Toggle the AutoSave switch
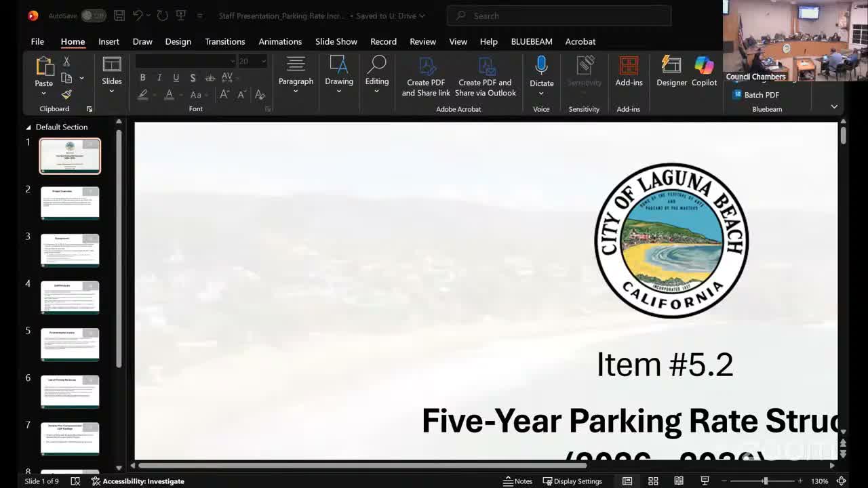868x488 pixels. tap(94, 16)
